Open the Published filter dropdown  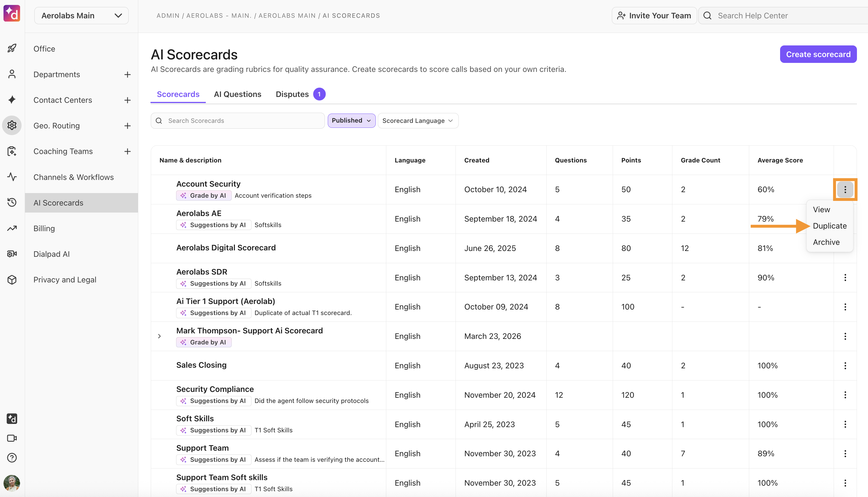[x=351, y=121]
